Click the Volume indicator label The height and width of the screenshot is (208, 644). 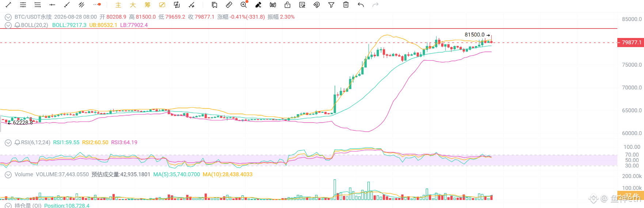pyautogui.click(x=24, y=174)
